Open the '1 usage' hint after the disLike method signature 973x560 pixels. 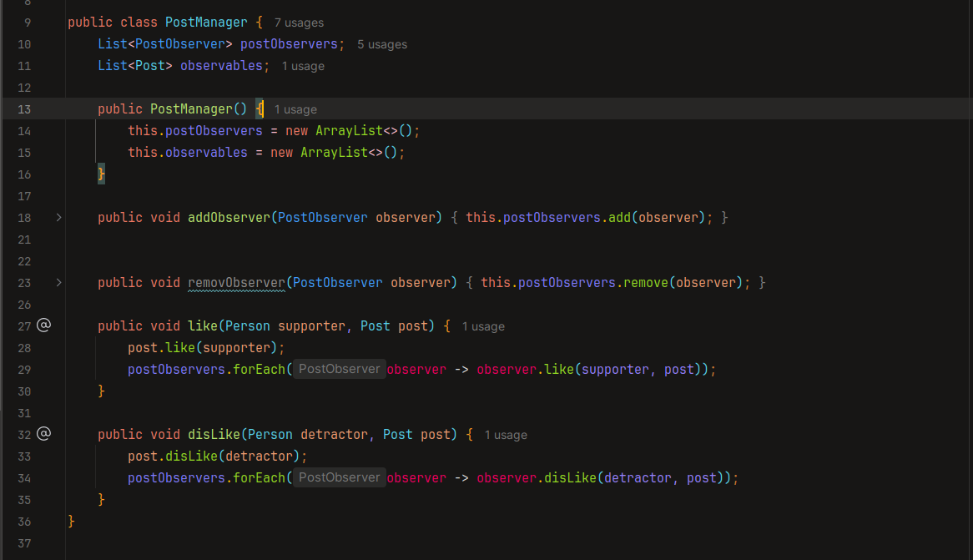[506, 435]
